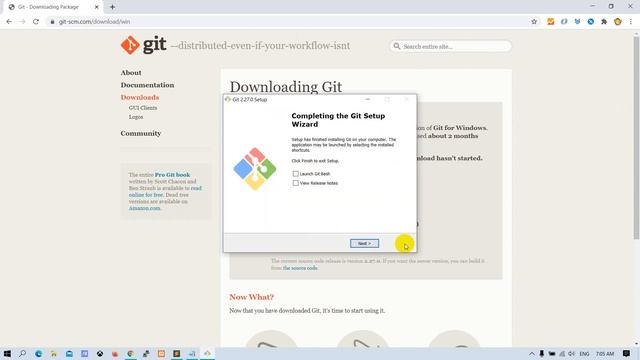Image resolution: width=640 pixels, height=360 pixels.
Task: Click the Now What? heading
Action: pos(251,297)
